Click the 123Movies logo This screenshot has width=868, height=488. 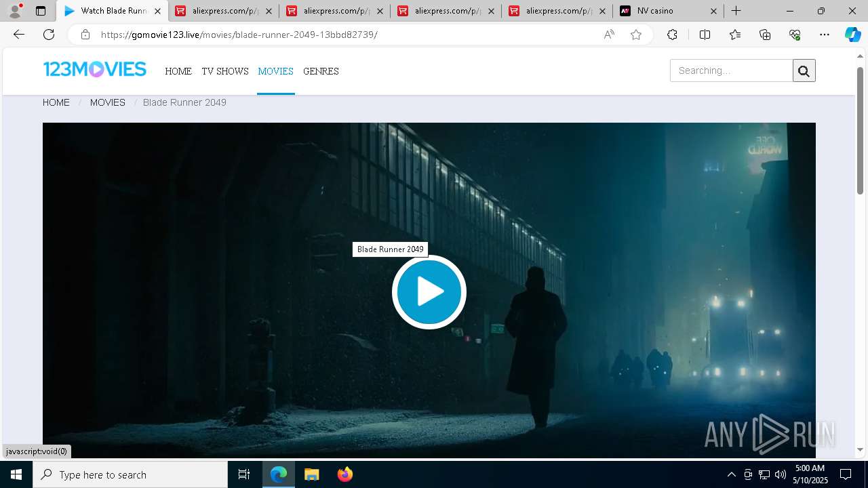94,69
